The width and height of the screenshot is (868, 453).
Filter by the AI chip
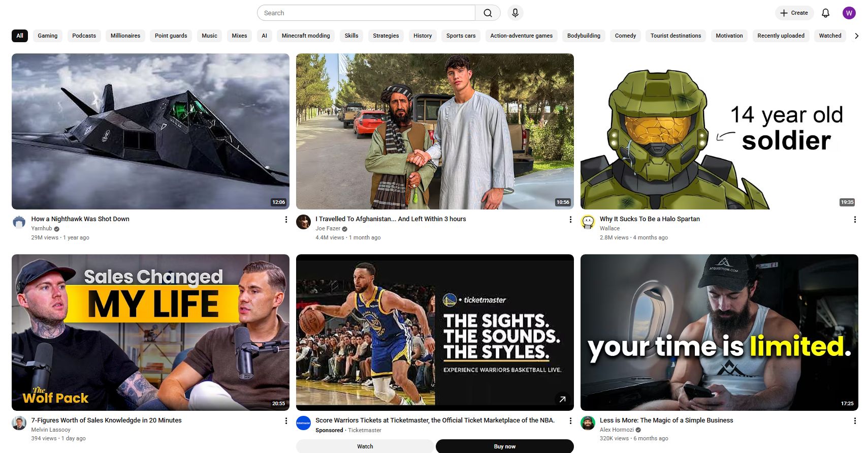click(x=264, y=36)
